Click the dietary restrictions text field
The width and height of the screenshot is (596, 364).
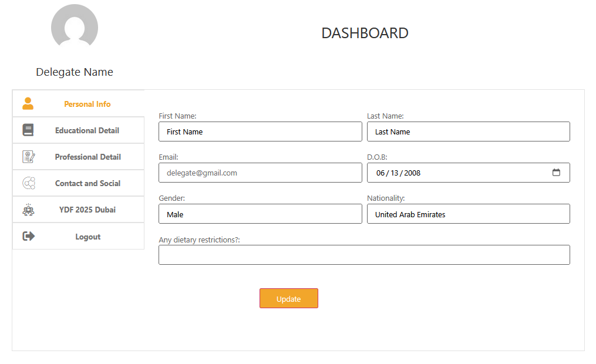(364, 255)
